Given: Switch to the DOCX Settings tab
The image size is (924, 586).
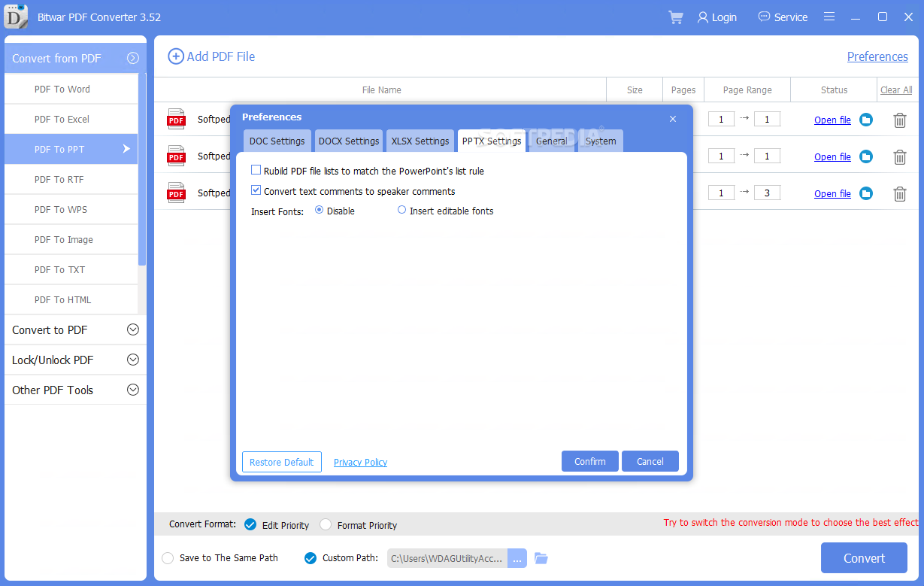Looking at the screenshot, I should pos(349,141).
